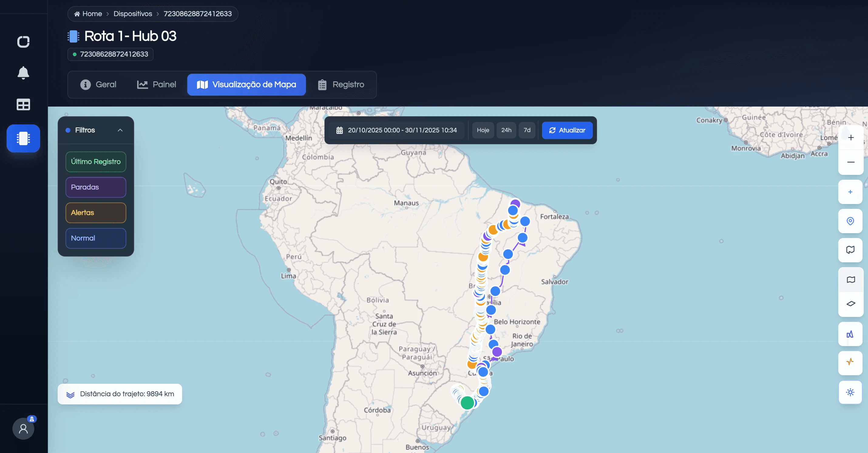The image size is (868, 453).
Task: Switch to the Painel tab
Action: tap(157, 85)
